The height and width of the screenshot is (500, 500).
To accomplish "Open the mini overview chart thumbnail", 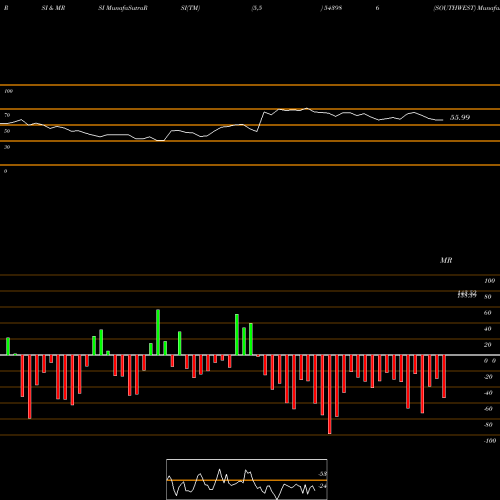I will [247, 479].
